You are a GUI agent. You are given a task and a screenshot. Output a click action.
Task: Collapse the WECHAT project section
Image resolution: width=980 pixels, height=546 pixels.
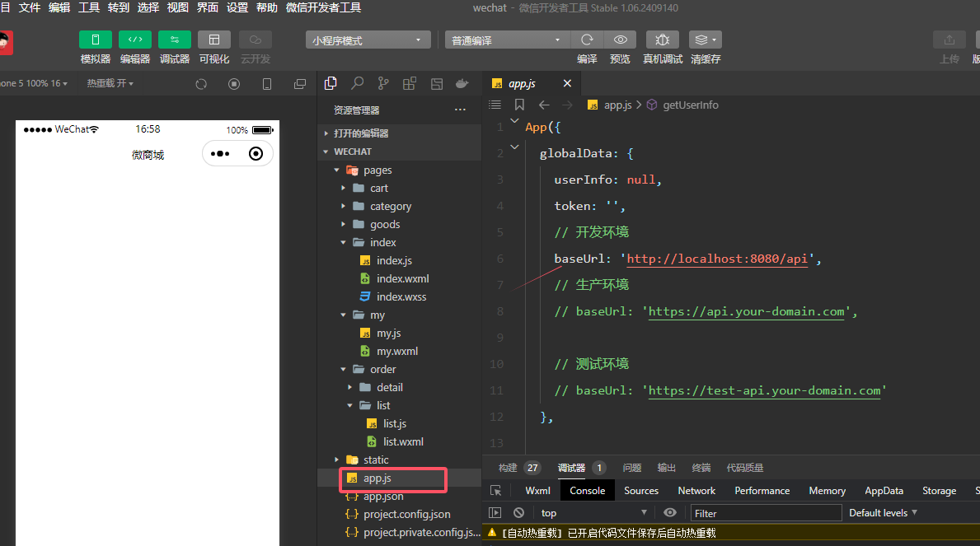pyautogui.click(x=400, y=152)
